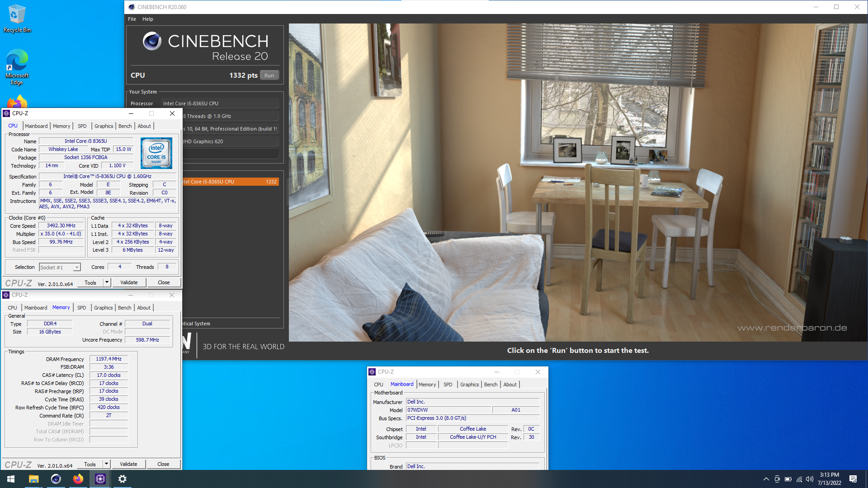
Task: Switch to Bench tab in top CPU-Z window
Action: pyautogui.click(x=125, y=126)
